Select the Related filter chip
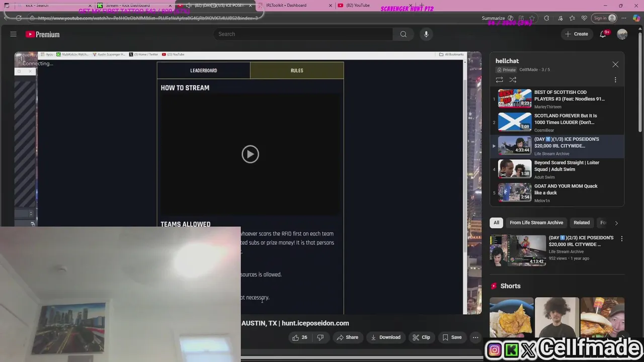The height and width of the screenshot is (362, 644). pyautogui.click(x=582, y=223)
